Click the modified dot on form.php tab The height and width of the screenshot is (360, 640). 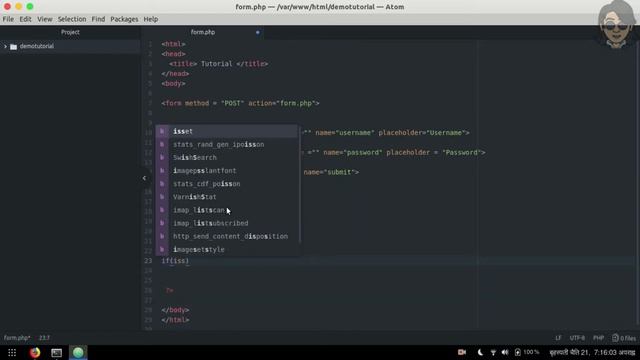(258, 32)
